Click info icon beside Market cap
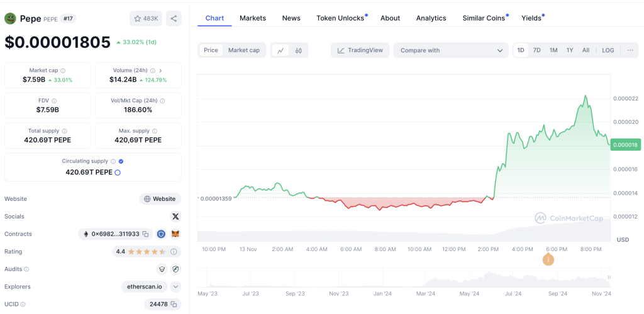The height and width of the screenshot is (314, 644). pyautogui.click(x=63, y=70)
